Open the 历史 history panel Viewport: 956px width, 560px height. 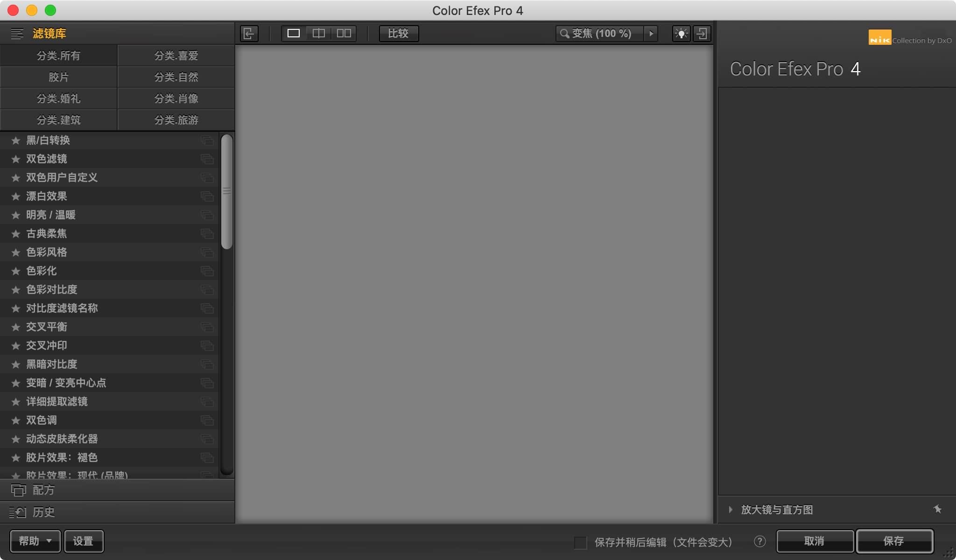[x=117, y=512]
